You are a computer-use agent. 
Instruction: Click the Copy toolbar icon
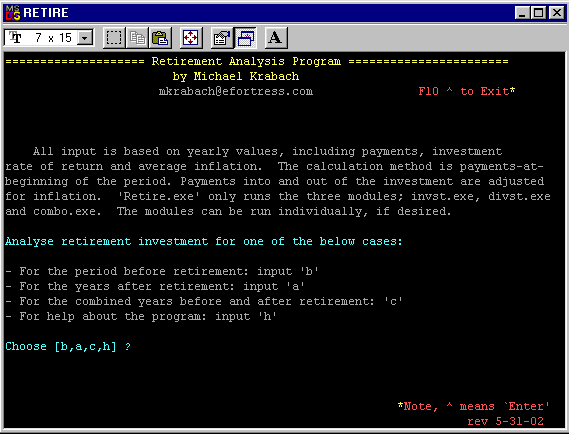click(x=137, y=37)
